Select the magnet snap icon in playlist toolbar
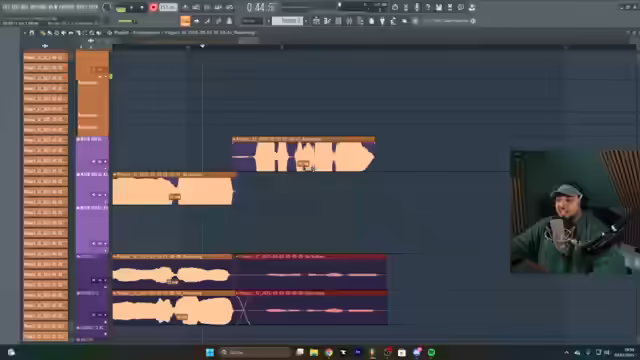This screenshot has width=640, height=360. coord(32,33)
